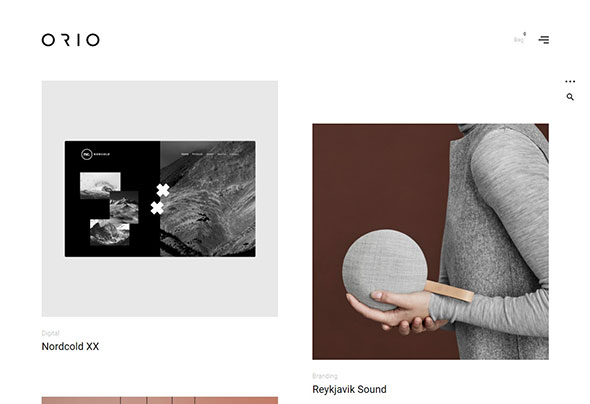Filter by the Digital category label
This screenshot has width=590, height=404.
[x=50, y=333]
